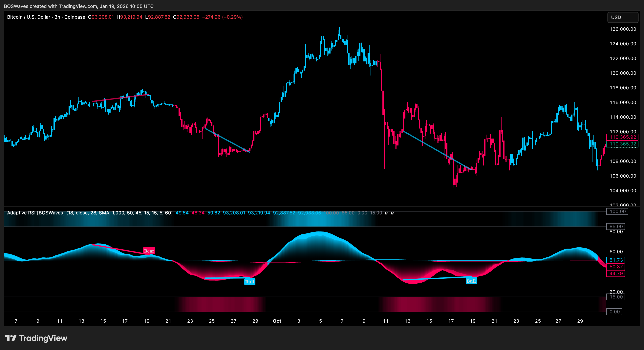
Task: Click the 15.00 level label on indicator axis
Action: point(616,297)
